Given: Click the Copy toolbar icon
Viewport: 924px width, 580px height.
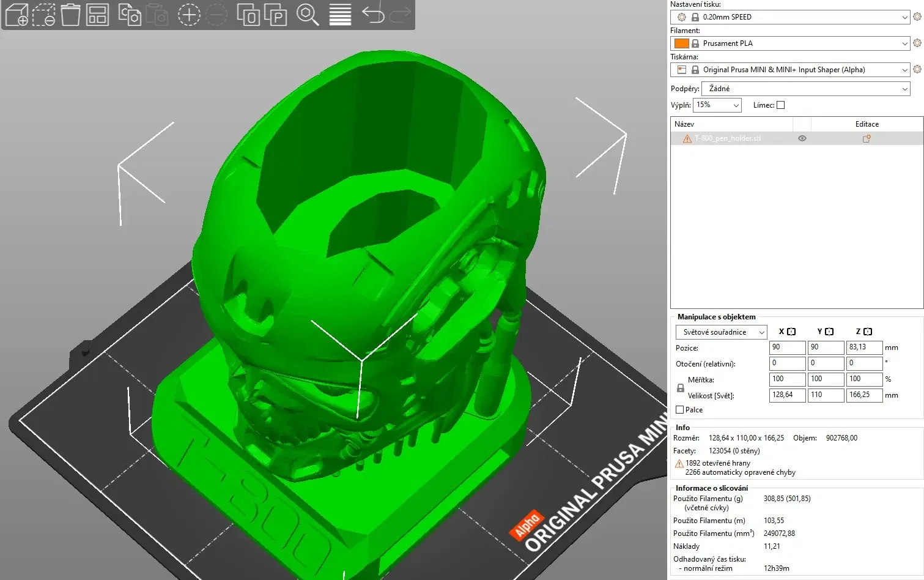Looking at the screenshot, I should pyautogui.click(x=129, y=15).
